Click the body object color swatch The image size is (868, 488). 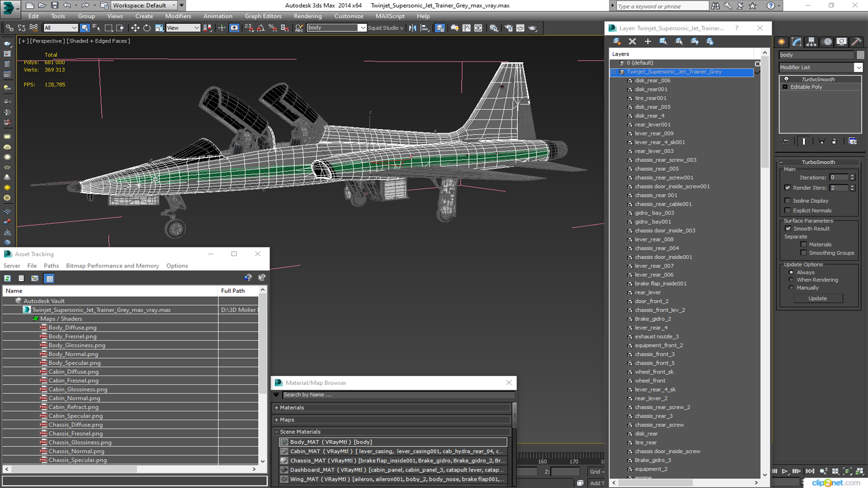tap(860, 55)
